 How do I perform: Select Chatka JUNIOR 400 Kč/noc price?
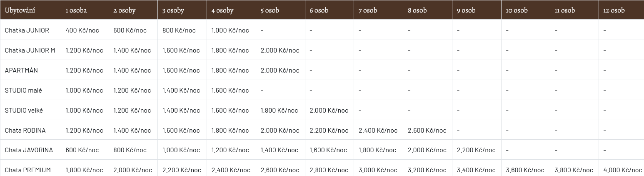pos(82,30)
